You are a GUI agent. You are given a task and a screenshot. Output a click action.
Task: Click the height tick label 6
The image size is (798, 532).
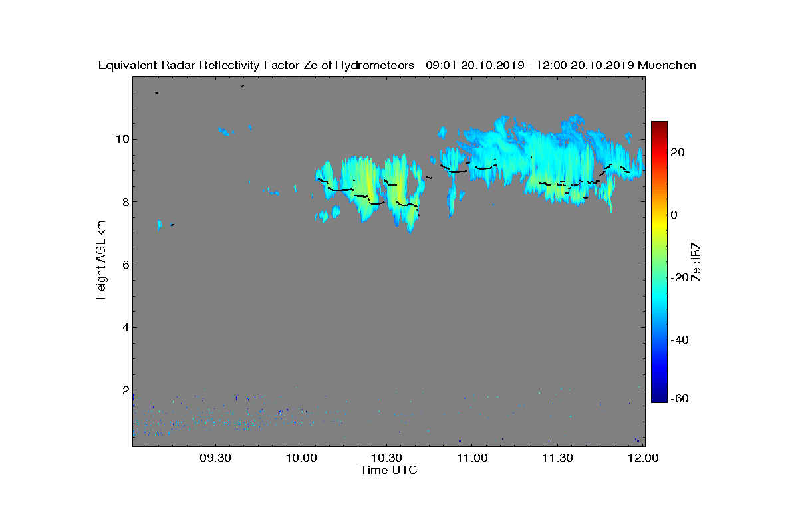click(124, 265)
